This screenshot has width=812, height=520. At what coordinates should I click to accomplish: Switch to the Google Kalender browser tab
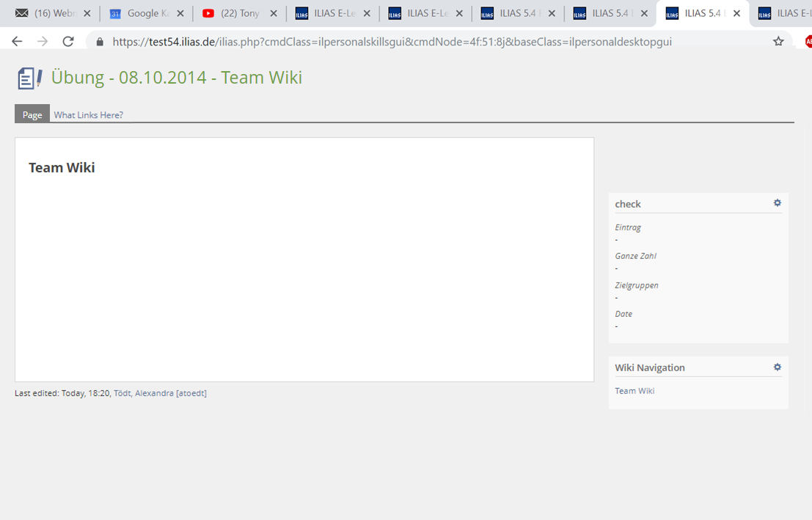(x=142, y=13)
